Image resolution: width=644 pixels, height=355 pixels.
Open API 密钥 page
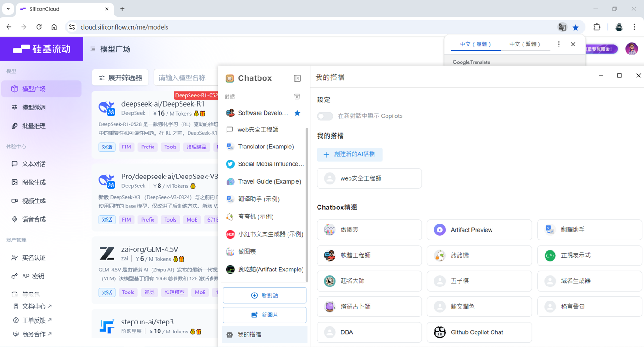41,276
